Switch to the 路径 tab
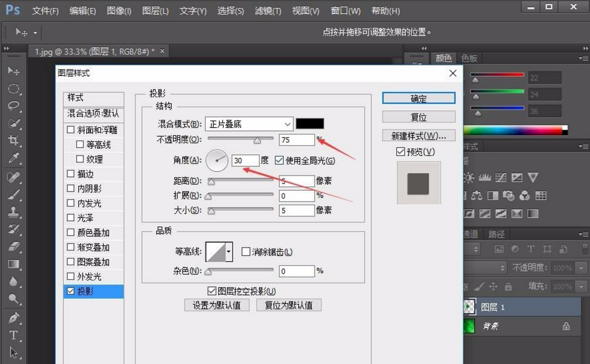Viewport: 590px width, 364px height. coord(497,233)
